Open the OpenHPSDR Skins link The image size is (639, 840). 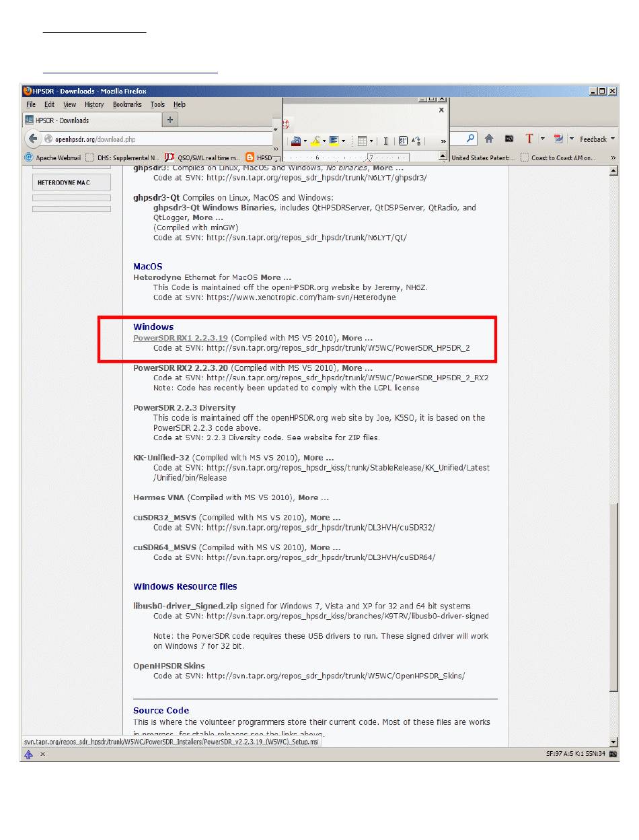click(169, 666)
